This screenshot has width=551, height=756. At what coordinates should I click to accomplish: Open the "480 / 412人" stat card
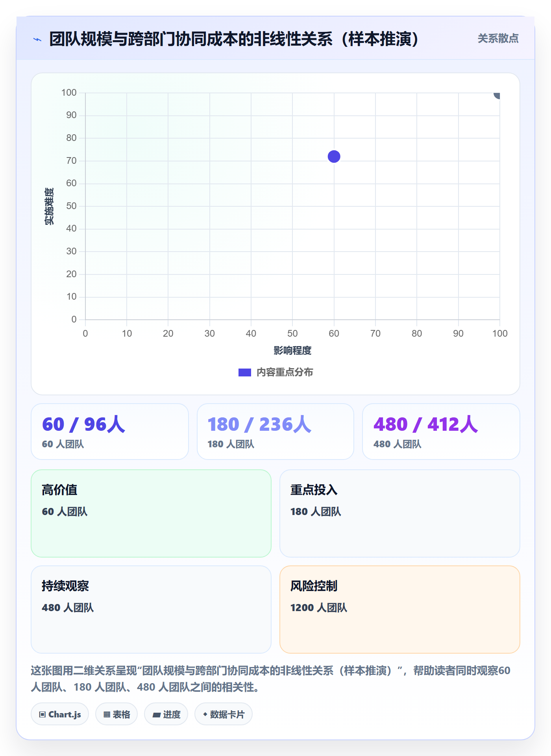click(441, 432)
